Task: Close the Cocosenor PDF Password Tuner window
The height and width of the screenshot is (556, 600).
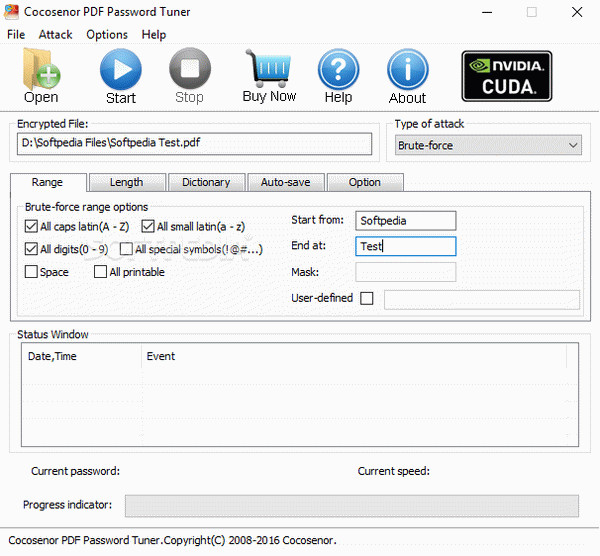Action: pyautogui.click(x=577, y=12)
